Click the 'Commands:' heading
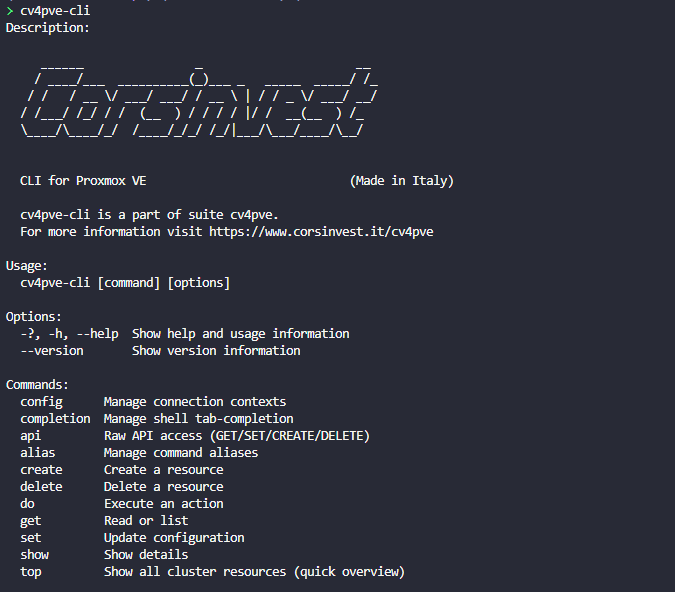675x592 pixels. click(37, 385)
